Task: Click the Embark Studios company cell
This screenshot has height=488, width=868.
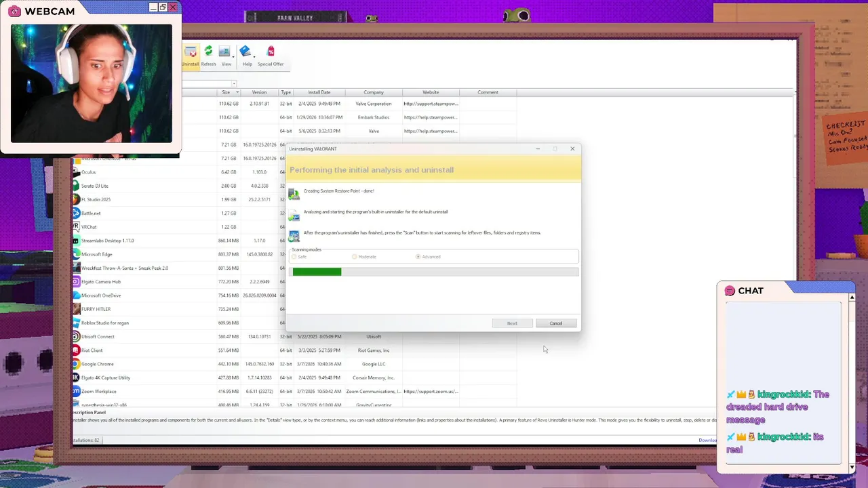Action: tap(374, 117)
